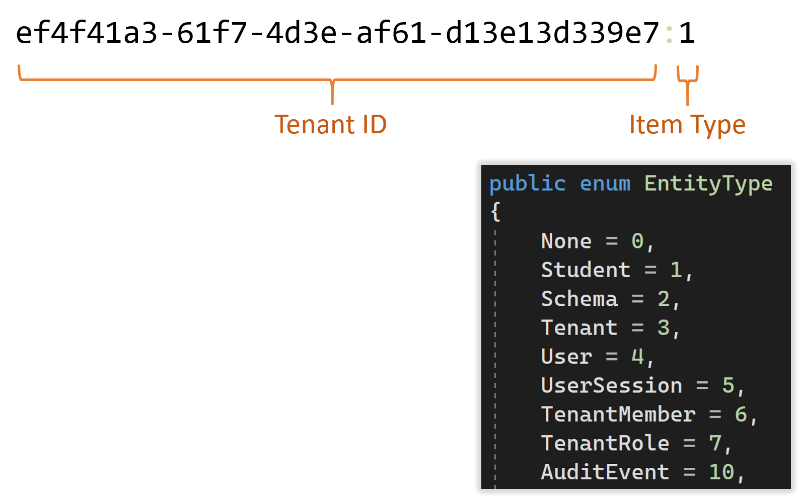Click the 'TenantMember = 6' enum line
800x503 pixels.
pyautogui.click(x=649, y=415)
